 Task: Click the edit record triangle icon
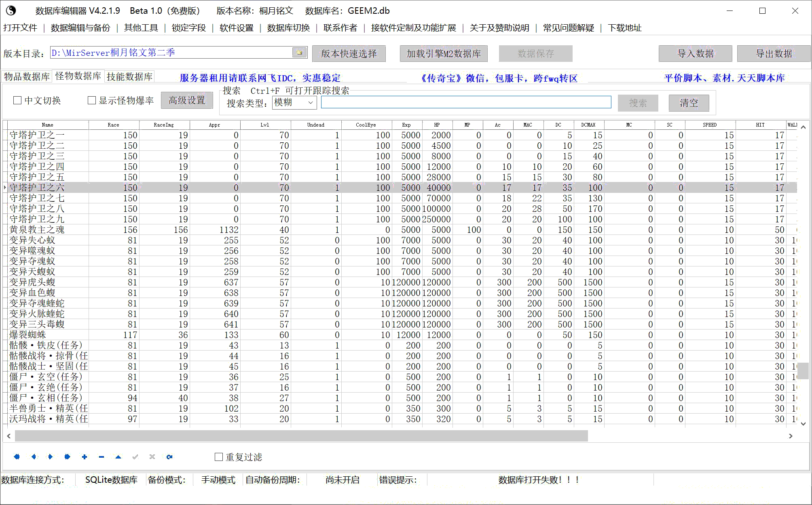(118, 457)
